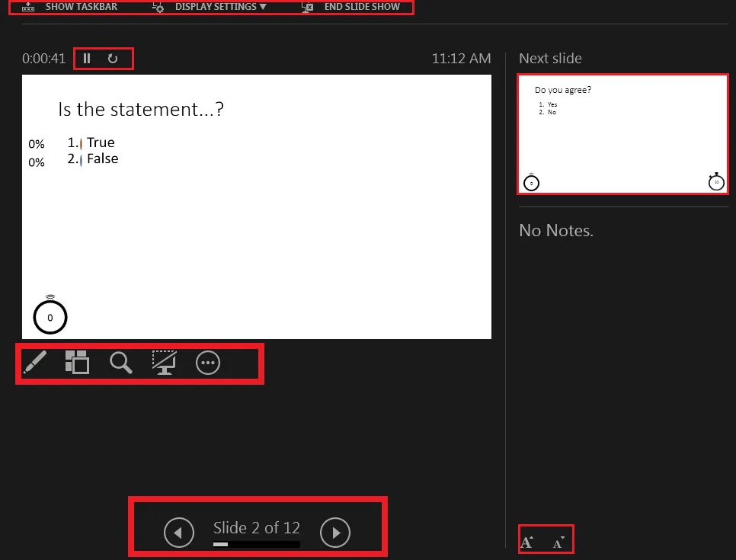This screenshot has width=736, height=560.
Task: Select the pen and laser pointer tool
Action: 35,363
